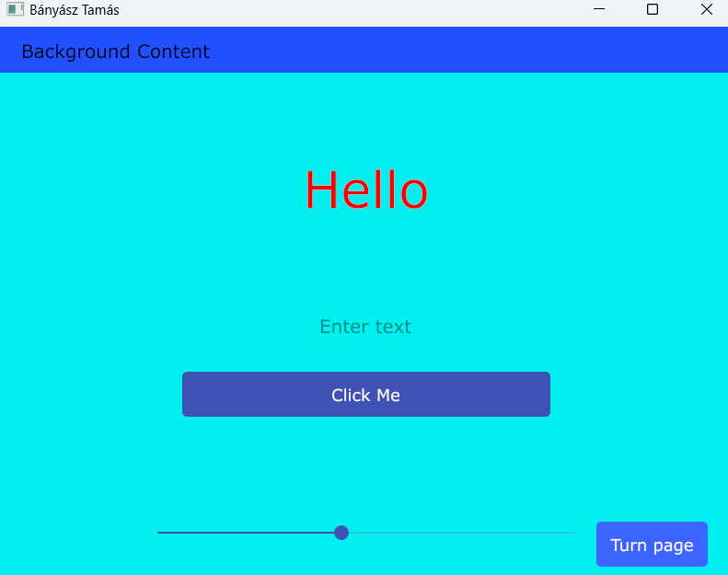Click the slider's round thumb handle
This screenshot has height=575, width=728.
(341, 533)
